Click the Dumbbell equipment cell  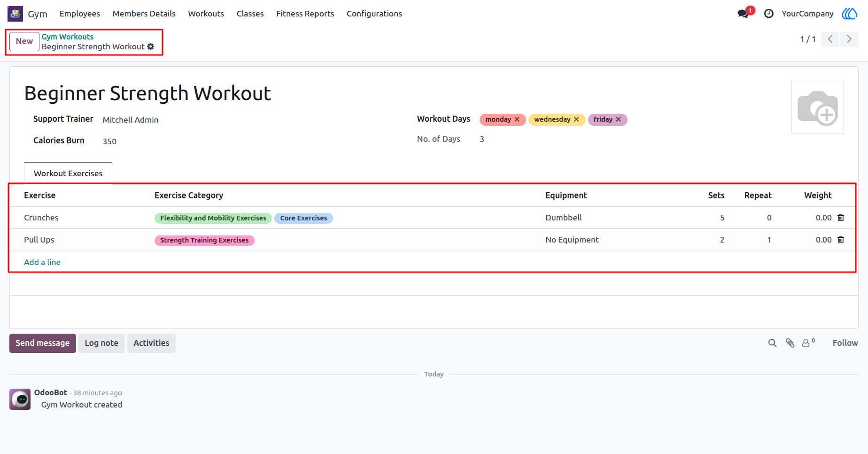point(564,218)
